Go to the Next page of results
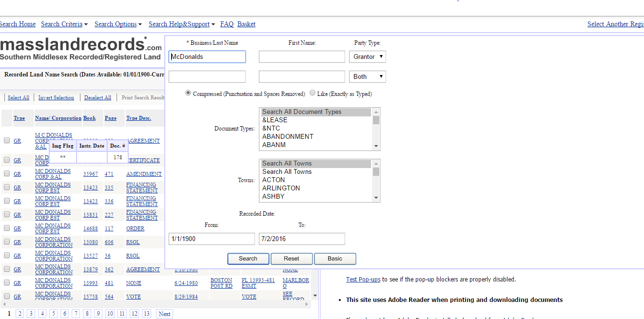644x319 pixels. (x=164, y=314)
